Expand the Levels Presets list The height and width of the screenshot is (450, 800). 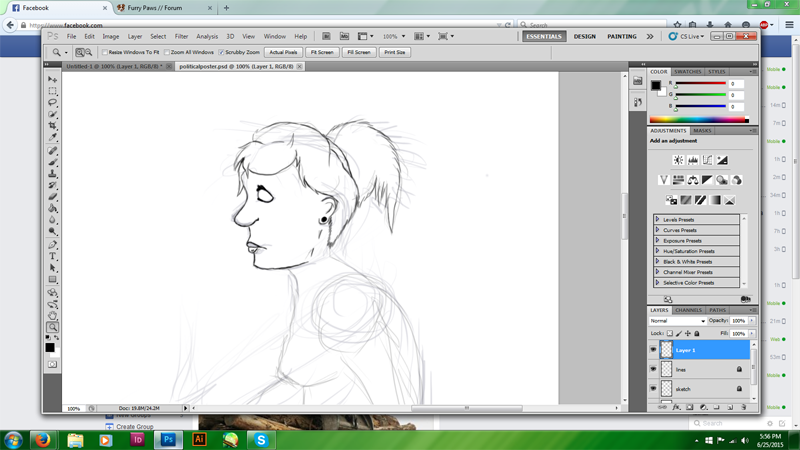coord(658,219)
